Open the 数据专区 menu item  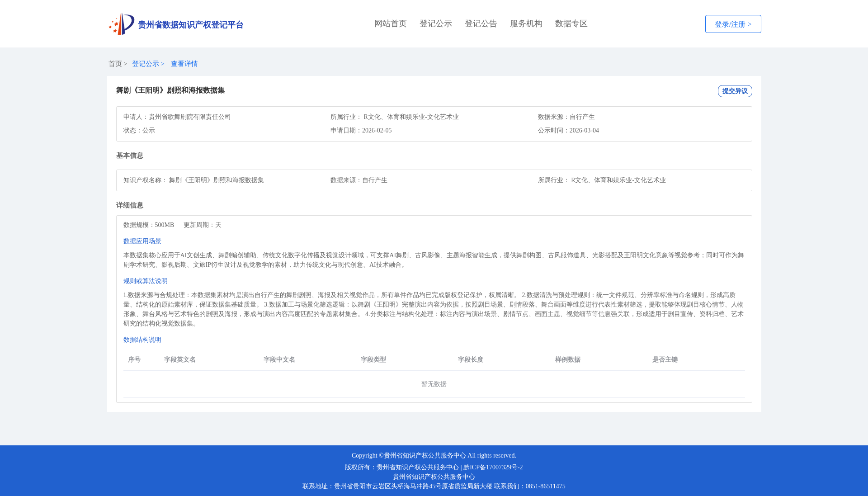571,24
